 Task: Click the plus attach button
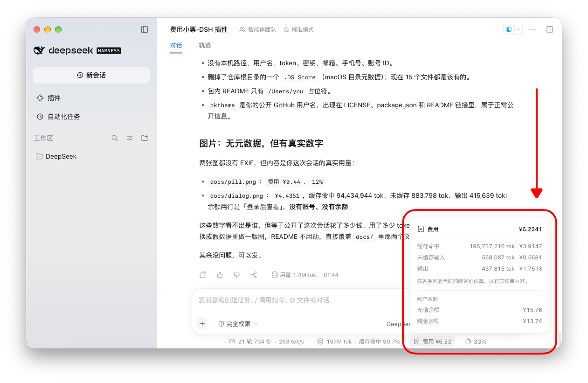coord(202,324)
